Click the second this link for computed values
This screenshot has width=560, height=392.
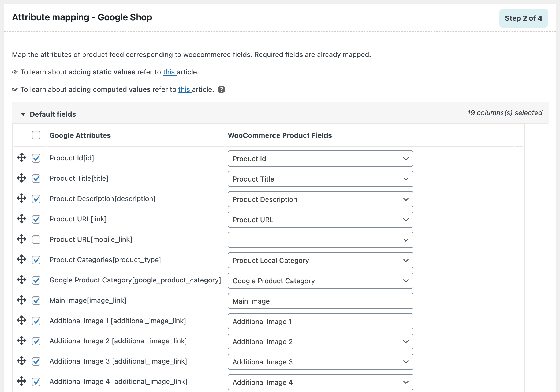pos(184,89)
